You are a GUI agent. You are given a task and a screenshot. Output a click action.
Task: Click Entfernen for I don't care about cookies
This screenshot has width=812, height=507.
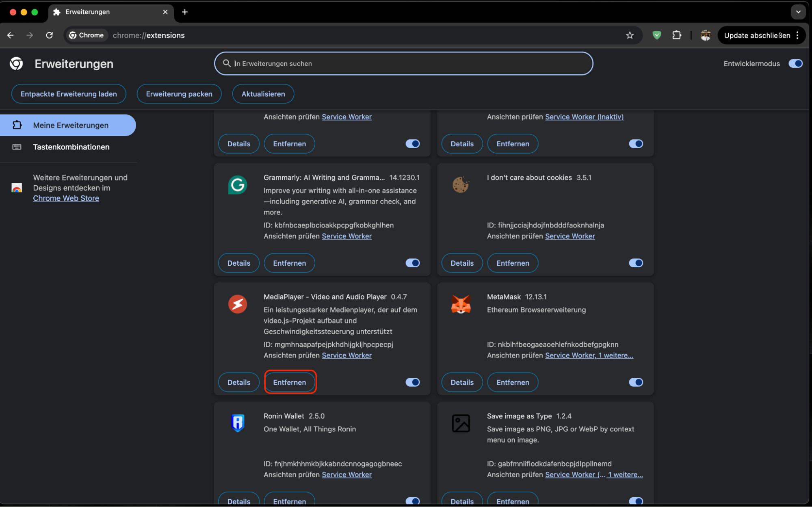(x=513, y=263)
